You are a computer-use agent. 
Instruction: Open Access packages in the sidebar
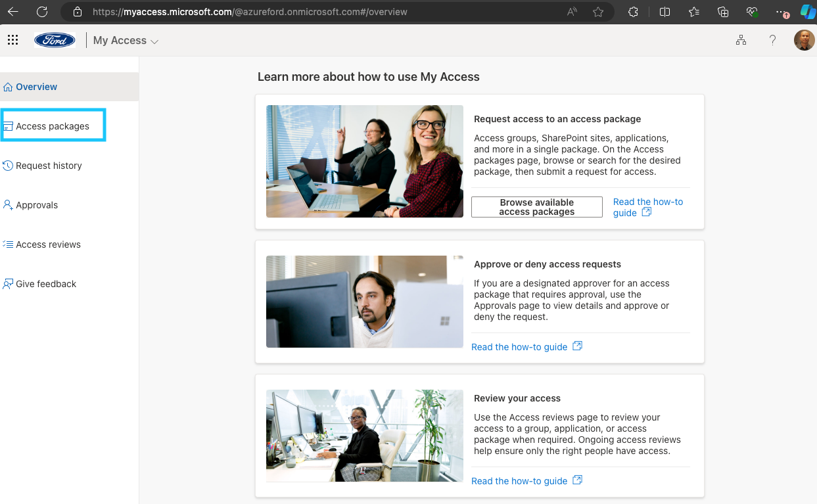click(x=53, y=126)
